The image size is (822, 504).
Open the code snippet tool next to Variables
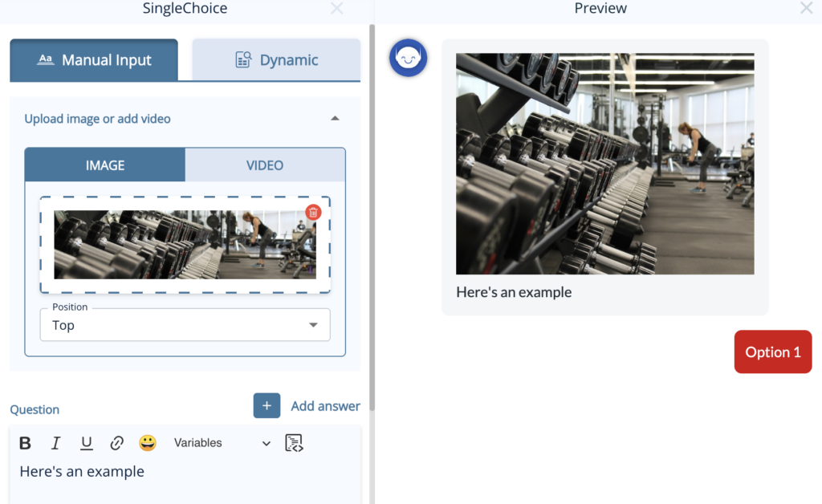coord(295,442)
